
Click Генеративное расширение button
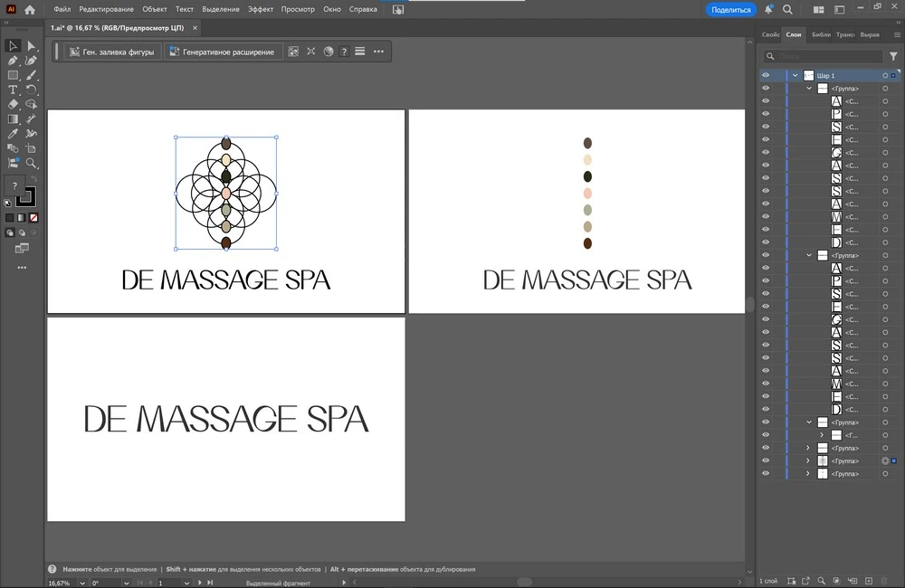click(x=223, y=52)
